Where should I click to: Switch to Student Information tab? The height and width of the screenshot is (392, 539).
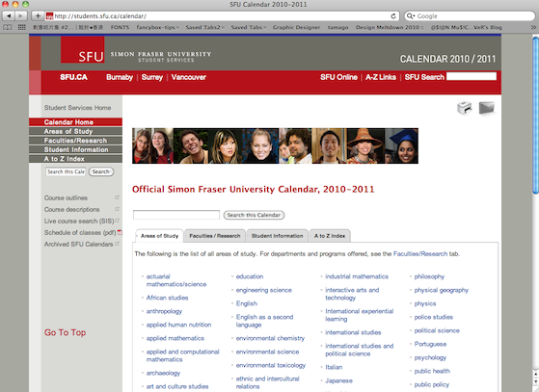[x=277, y=236]
